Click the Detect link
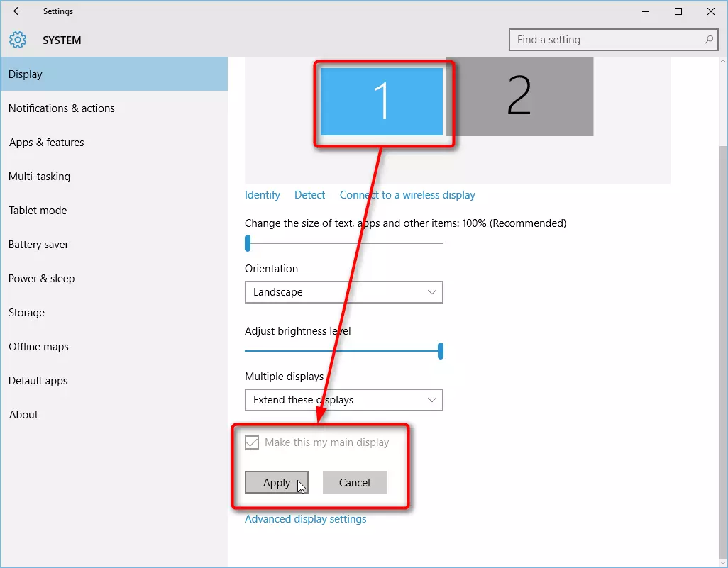The image size is (728, 568). [309, 195]
